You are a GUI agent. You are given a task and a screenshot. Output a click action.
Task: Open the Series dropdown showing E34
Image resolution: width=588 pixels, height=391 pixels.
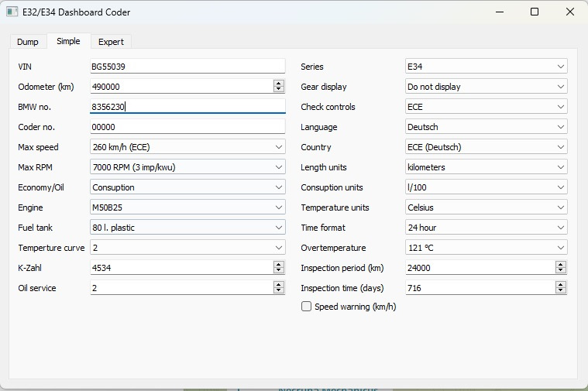(487, 67)
